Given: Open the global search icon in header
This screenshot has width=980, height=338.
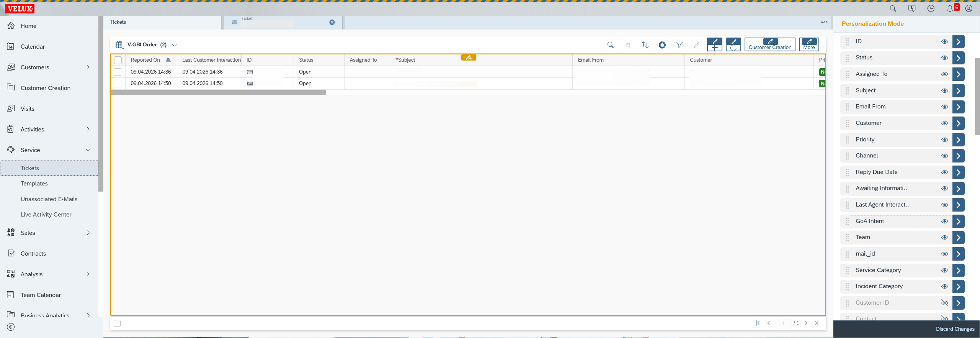Looking at the screenshot, I should [x=893, y=8].
